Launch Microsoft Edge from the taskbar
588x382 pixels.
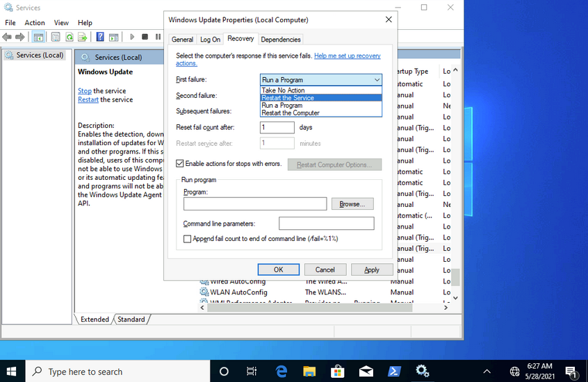tap(281, 371)
